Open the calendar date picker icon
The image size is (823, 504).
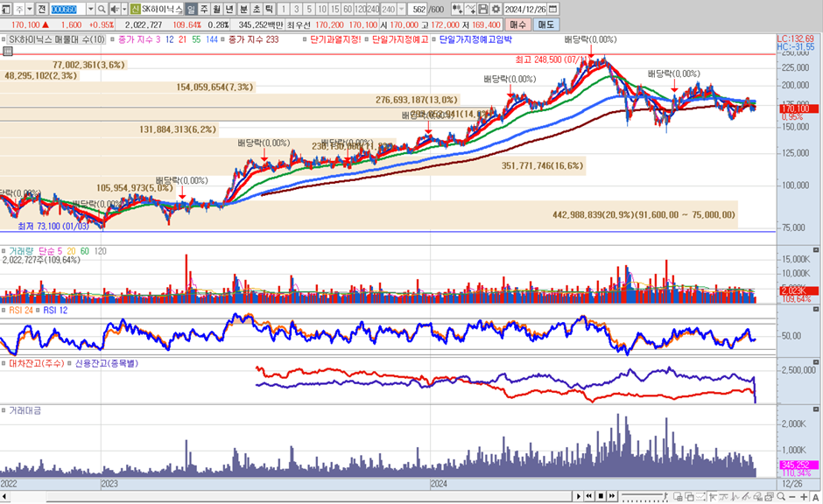click(553, 9)
